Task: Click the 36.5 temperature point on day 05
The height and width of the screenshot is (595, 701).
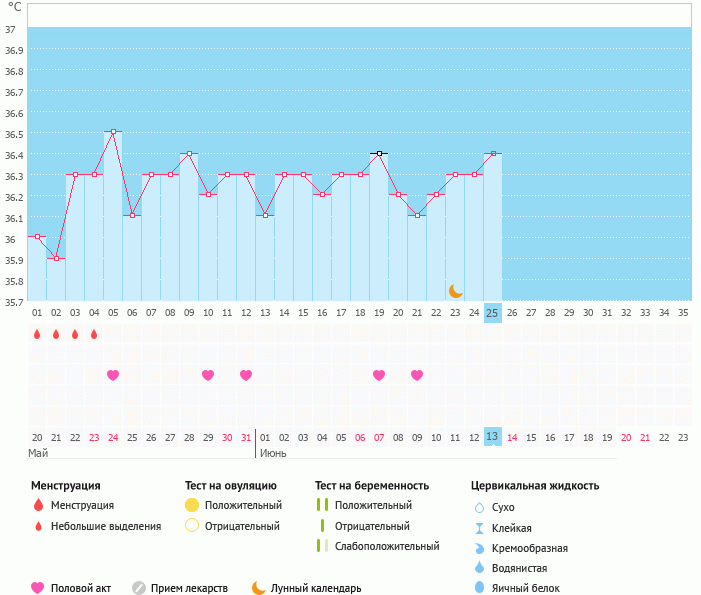Action: 113,132
